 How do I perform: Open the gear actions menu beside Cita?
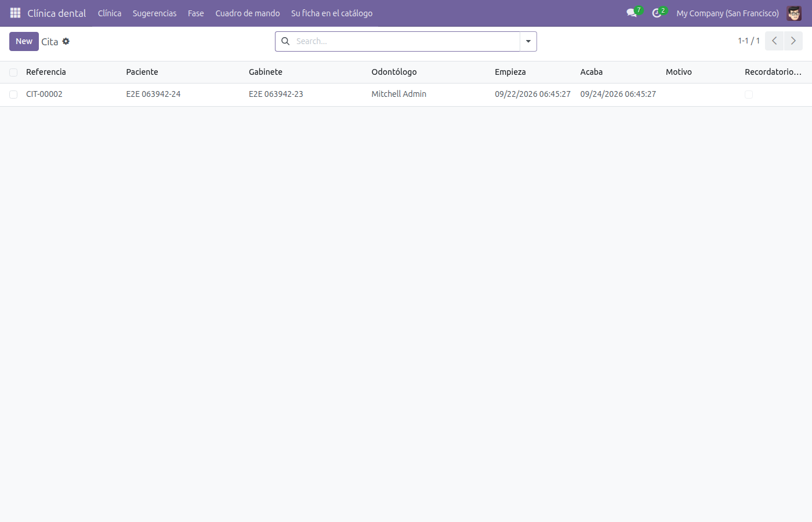point(66,41)
